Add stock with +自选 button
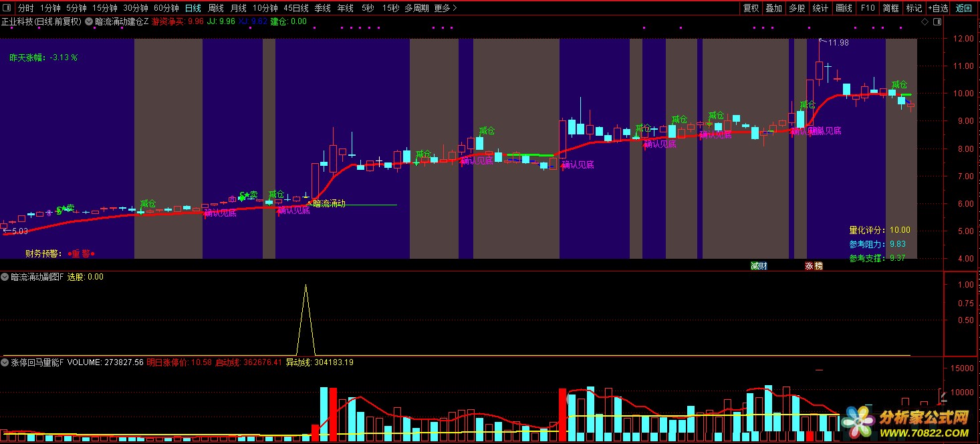 (x=937, y=8)
